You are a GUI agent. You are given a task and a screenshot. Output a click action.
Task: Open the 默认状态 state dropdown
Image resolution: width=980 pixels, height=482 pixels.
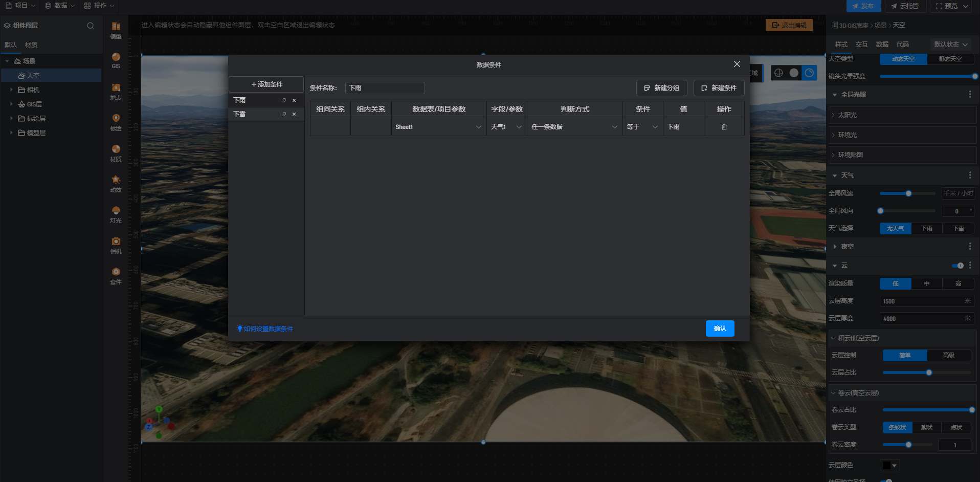(x=951, y=45)
